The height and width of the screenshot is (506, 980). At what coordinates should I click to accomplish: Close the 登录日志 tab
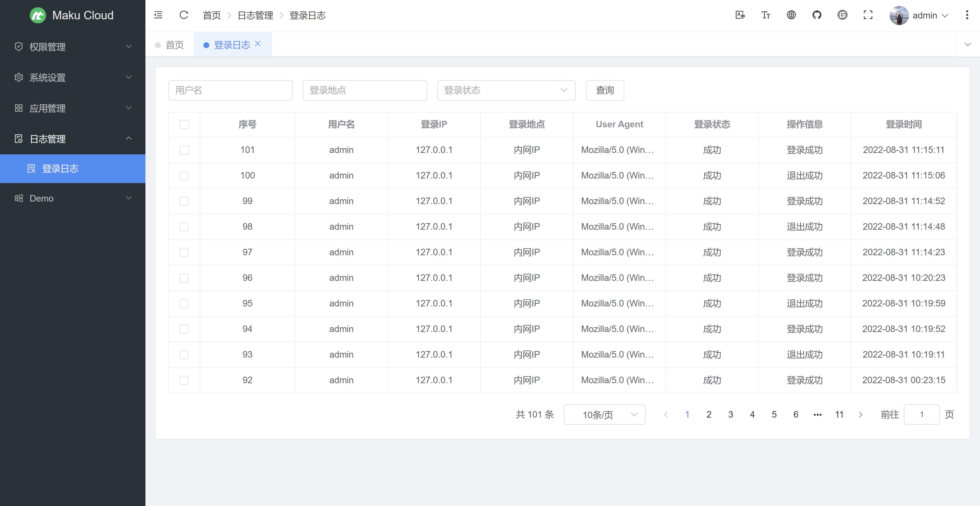(258, 44)
